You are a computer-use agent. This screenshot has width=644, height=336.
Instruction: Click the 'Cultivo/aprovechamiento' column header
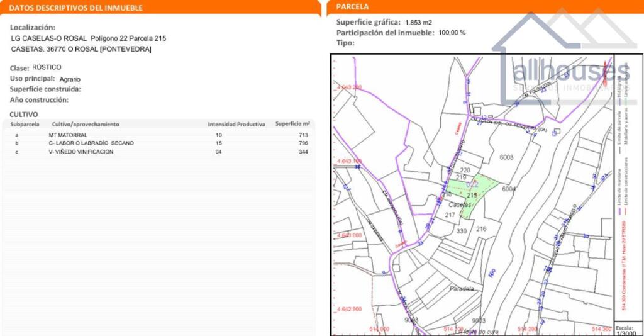pyautogui.click(x=86, y=124)
